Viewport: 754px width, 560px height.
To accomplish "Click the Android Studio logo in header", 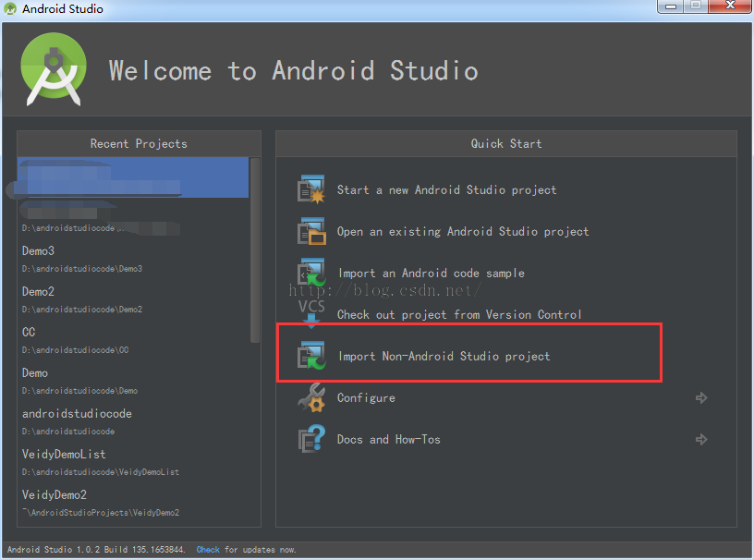I will click(54, 69).
